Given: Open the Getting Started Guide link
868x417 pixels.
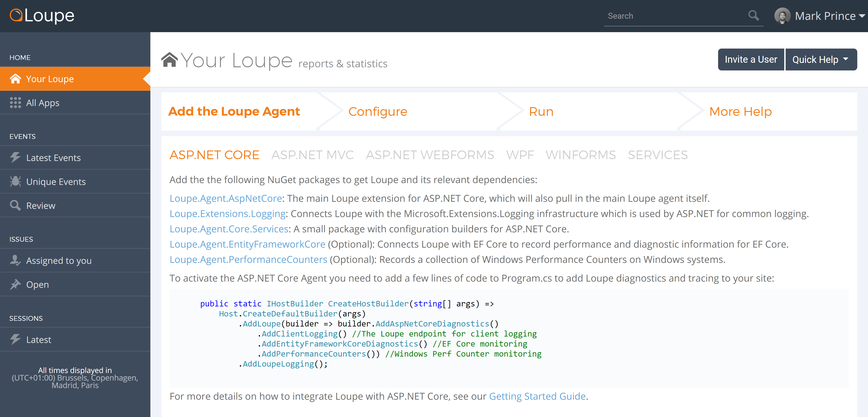Looking at the screenshot, I should [x=537, y=396].
